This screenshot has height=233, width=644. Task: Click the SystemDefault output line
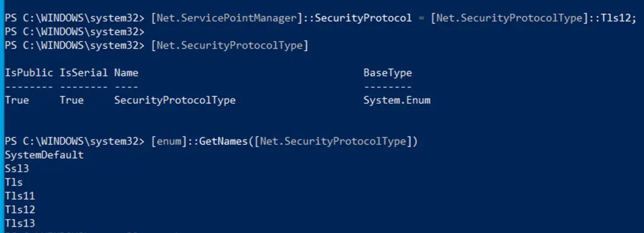(44, 155)
